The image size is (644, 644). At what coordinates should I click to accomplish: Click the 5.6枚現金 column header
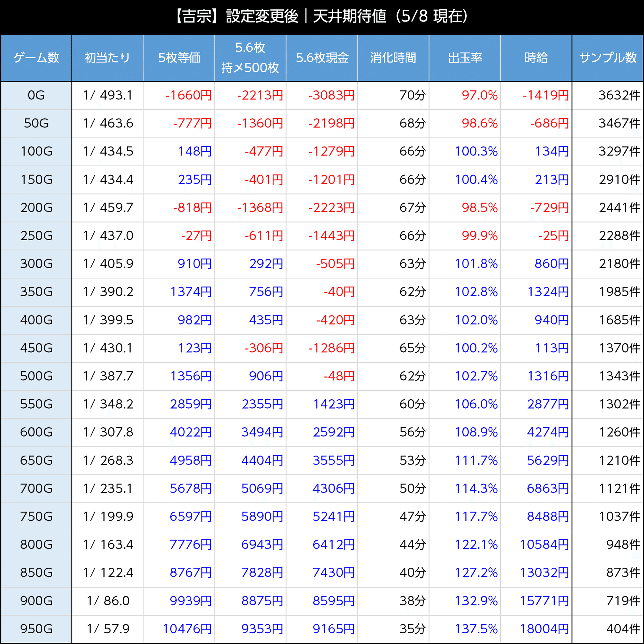(322, 58)
